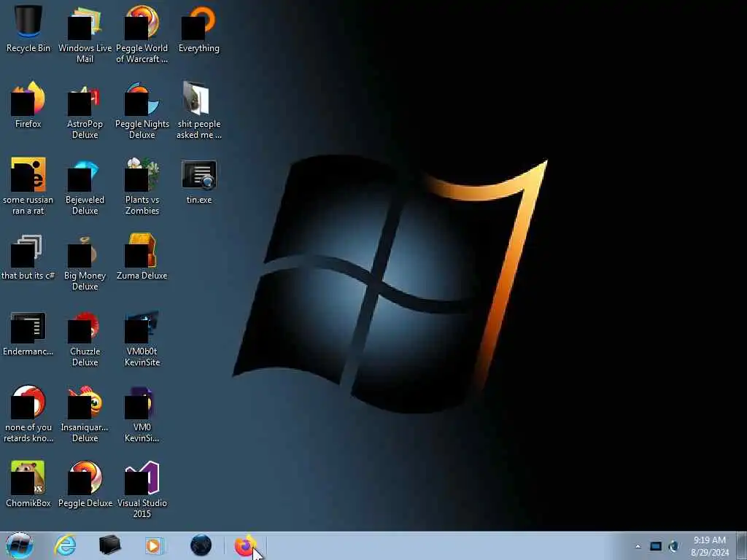Select Visual Studio 2015 shortcut
The width and height of the screenshot is (747, 560).
[x=142, y=489]
